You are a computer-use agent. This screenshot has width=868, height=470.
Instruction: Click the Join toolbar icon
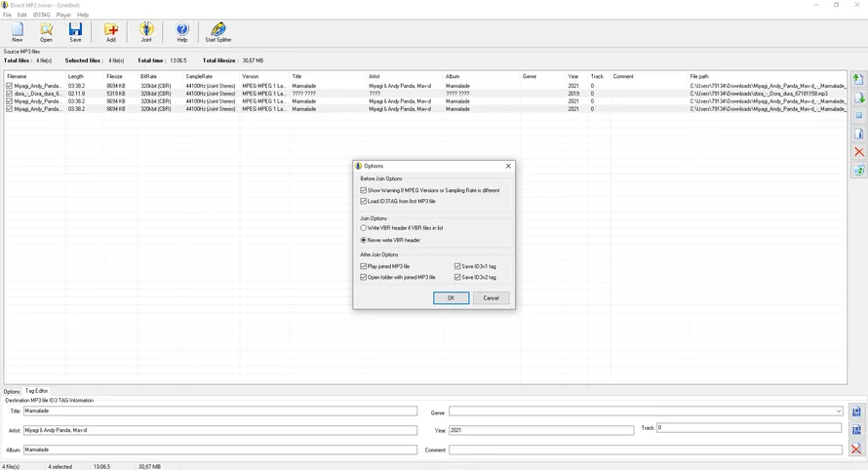(x=146, y=32)
